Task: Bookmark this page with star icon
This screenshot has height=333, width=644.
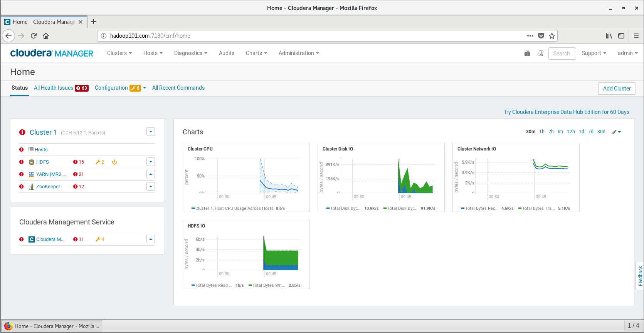Action: pos(552,36)
